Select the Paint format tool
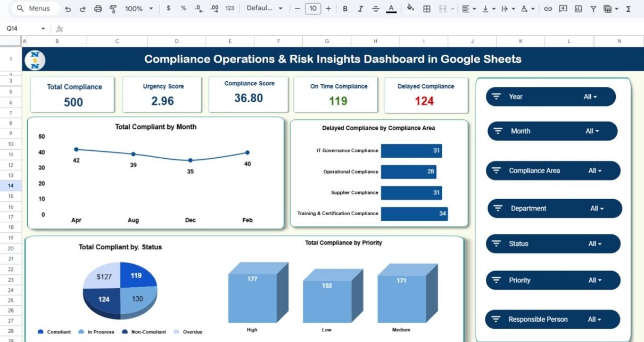Screen dimensions: 644x342 (x=113, y=9)
